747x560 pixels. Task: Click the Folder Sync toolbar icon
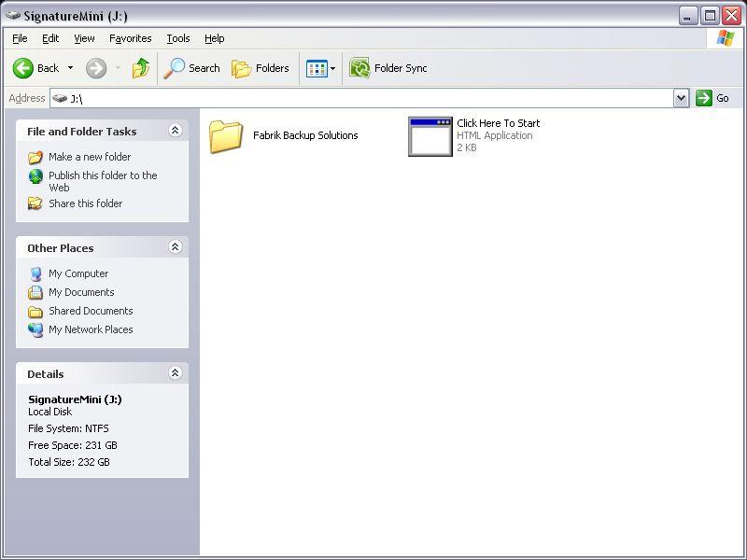coord(359,68)
